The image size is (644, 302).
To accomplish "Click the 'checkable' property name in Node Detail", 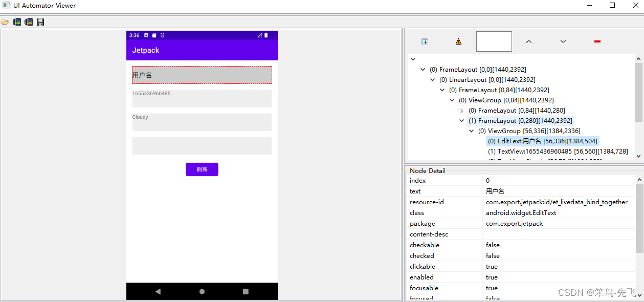I will 424,245.
